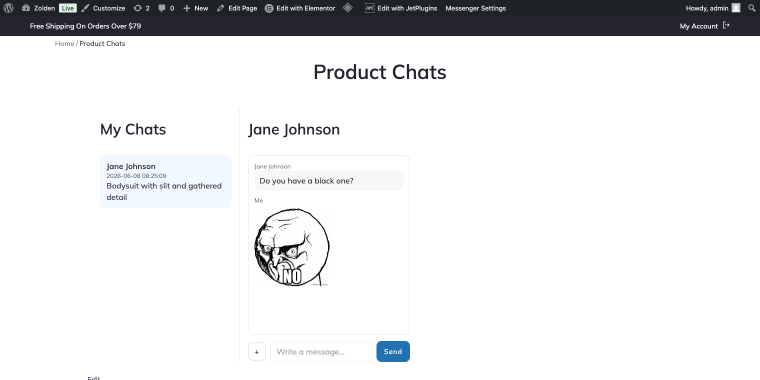Screen dimensions: 760x380
Task: Click Edit Page in the admin bar
Action: [x=237, y=8]
